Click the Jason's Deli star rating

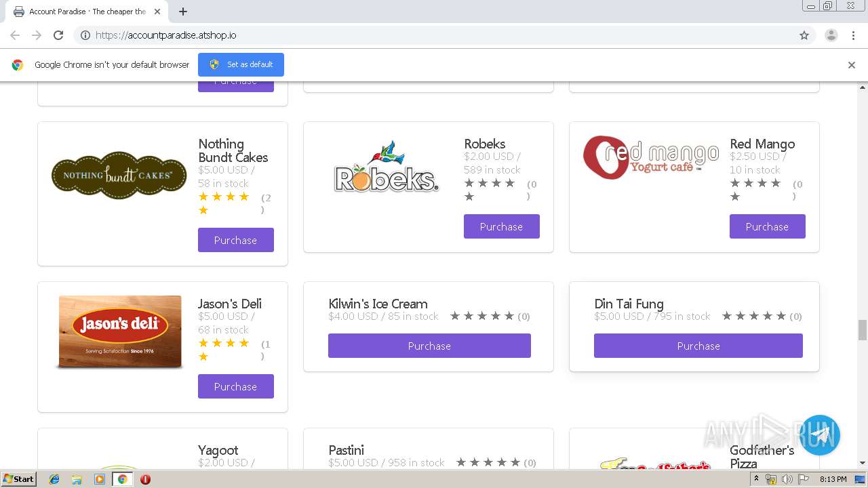224,350
